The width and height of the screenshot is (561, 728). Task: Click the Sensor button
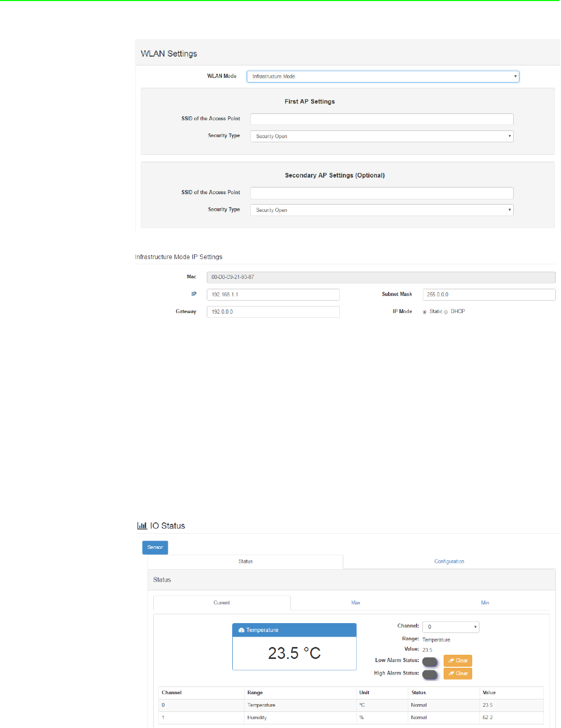(155, 547)
